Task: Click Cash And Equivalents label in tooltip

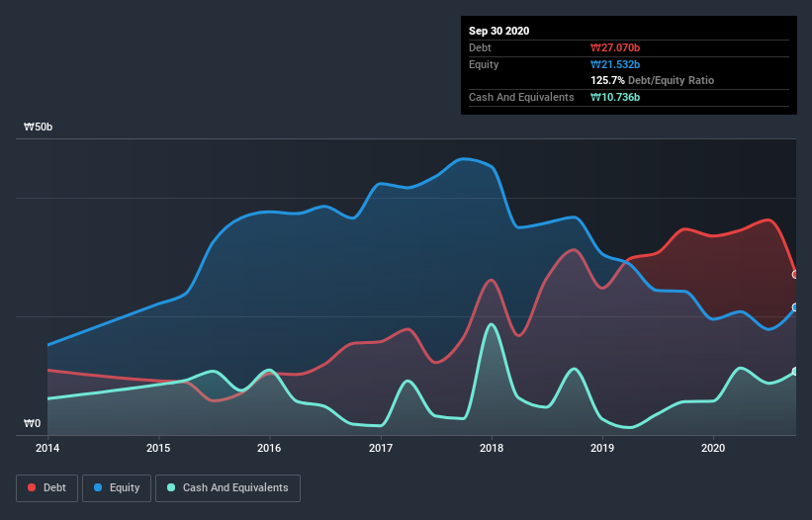Action: click(x=521, y=97)
